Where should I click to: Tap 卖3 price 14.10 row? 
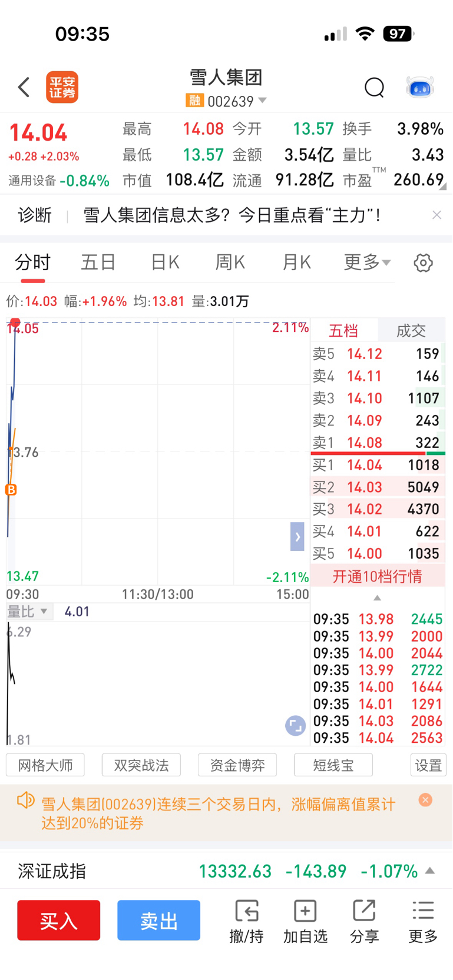tap(378, 398)
